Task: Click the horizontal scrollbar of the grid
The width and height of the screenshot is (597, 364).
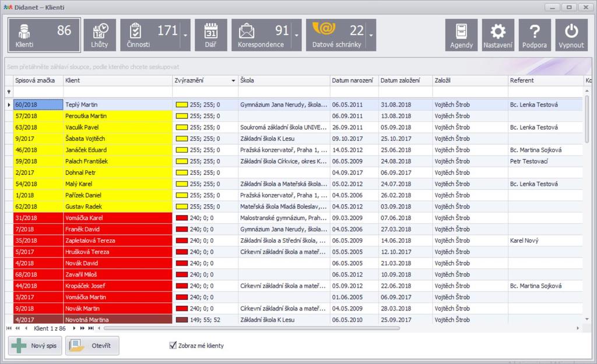Action: 252,328
